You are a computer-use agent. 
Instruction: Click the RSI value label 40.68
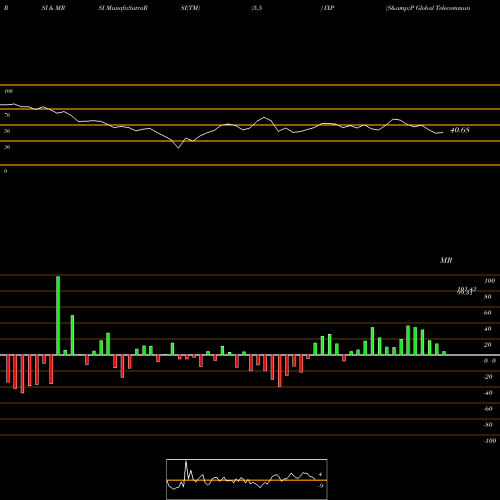460,130
